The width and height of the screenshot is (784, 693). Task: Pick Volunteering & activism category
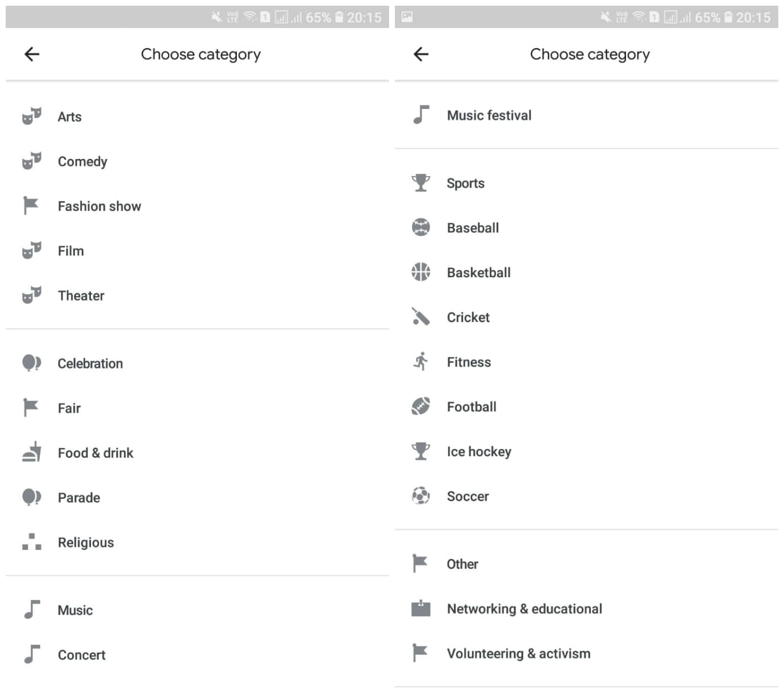coord(518,654)
